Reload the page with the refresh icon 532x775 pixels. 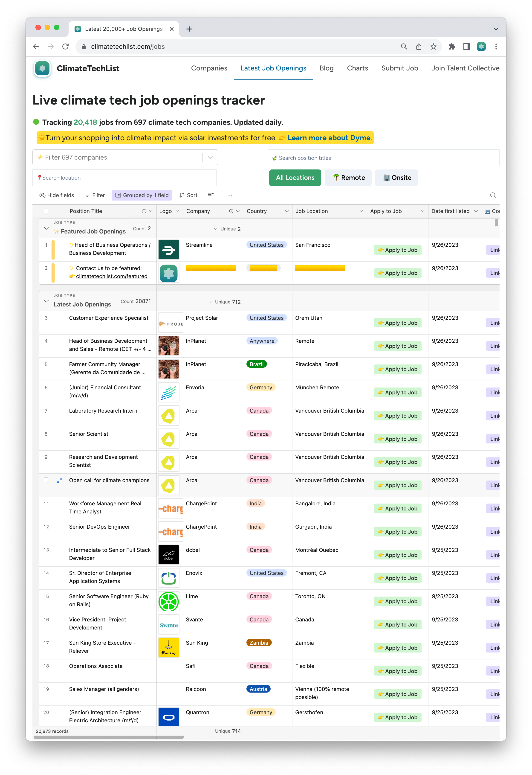pyautogui.click(x=66, y=47)
